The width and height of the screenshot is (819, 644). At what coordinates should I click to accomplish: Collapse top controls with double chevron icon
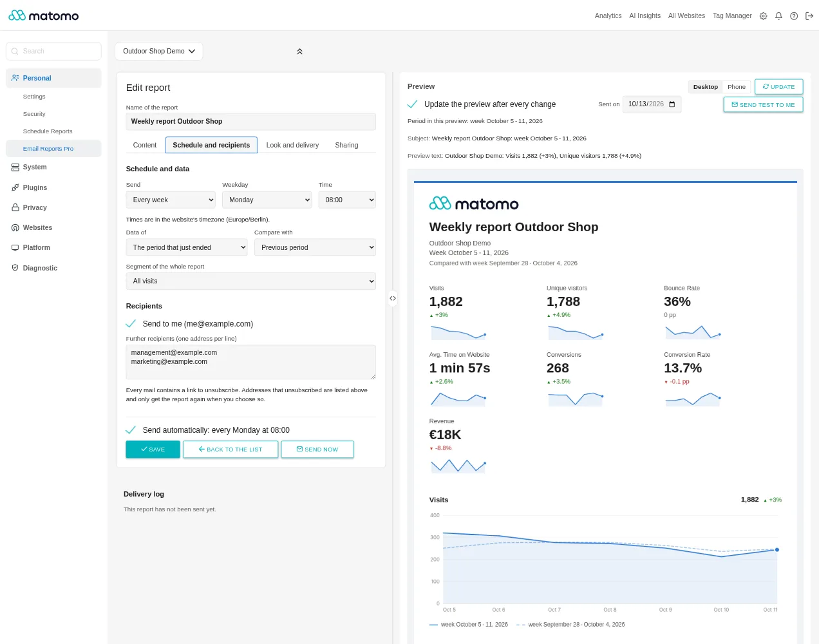299,52
